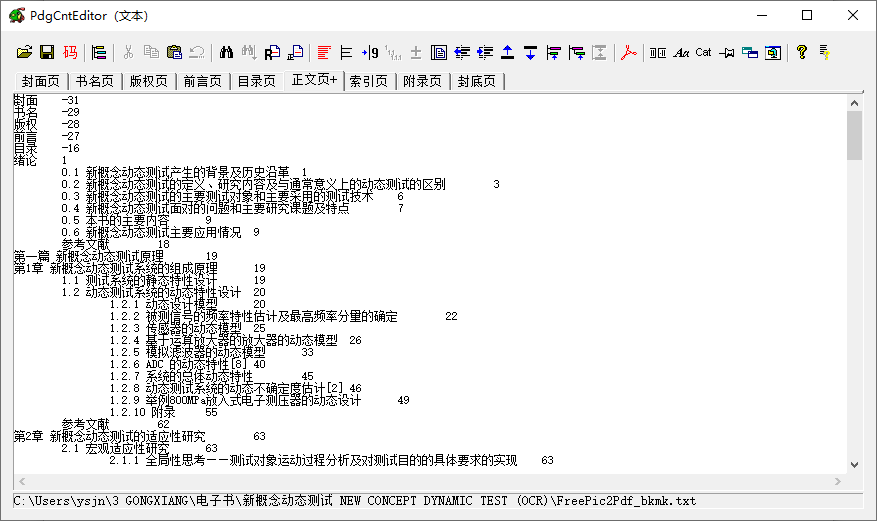Viewport: 877px width, 521px height.
Task: Click the line '1.1 测试系统的静态特性设计'
Action: (163, 281)
